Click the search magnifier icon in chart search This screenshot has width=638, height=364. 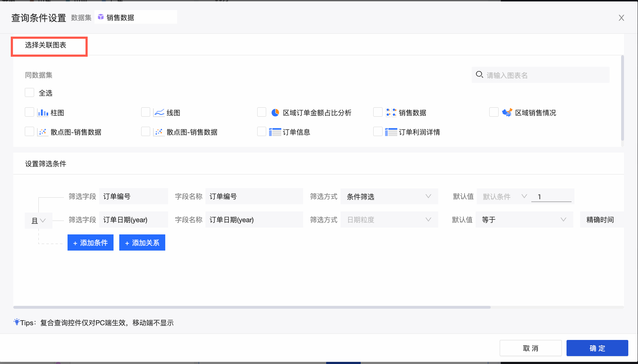479,75
